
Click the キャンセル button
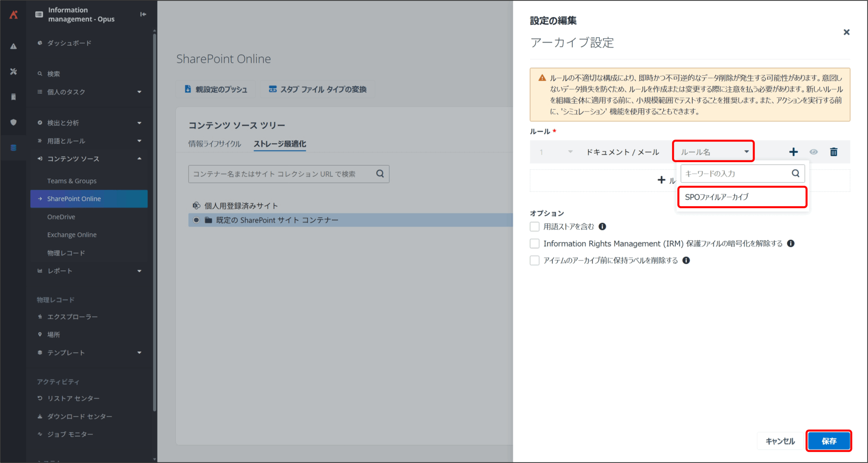(x=780, y=441)
